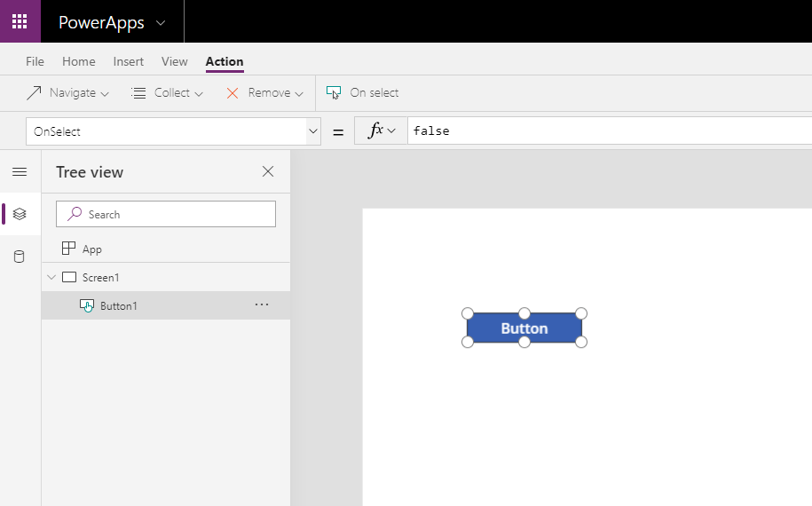Expand the PowerApps title dropdown chevron

point(161,23)
